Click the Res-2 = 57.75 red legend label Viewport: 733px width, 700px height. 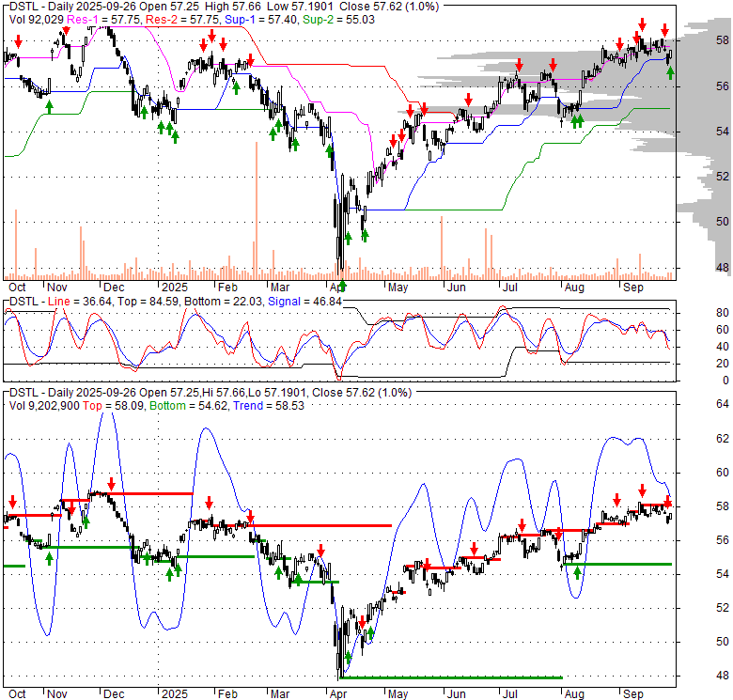pyautogui.click(x=183, y=20)
